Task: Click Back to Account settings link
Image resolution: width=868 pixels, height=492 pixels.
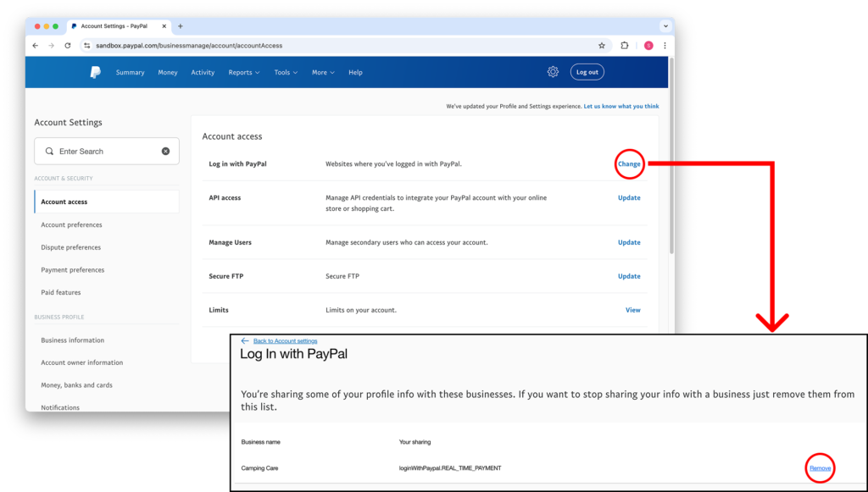Action: point(285,340)
